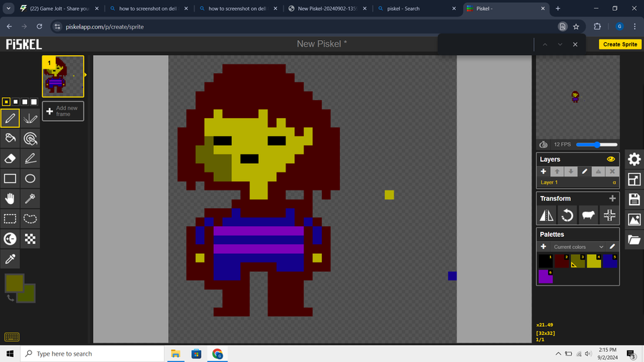
Task: Select the Vertical Mirror pen tool
Action: point(30,118)
